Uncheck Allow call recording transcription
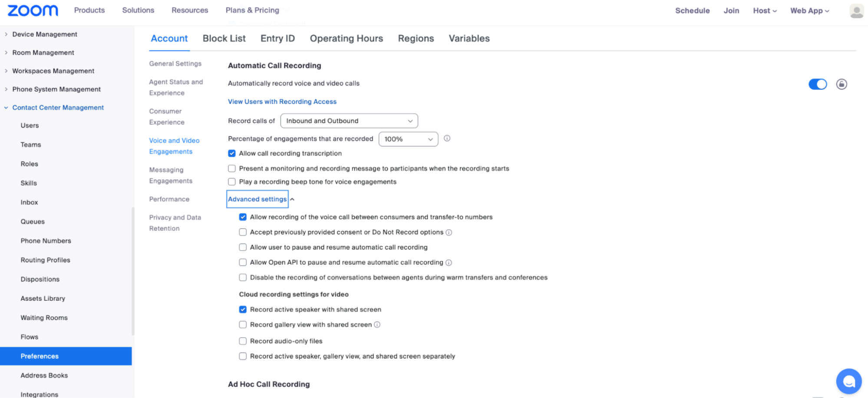The image size is (868, 398). coord(232,153)
